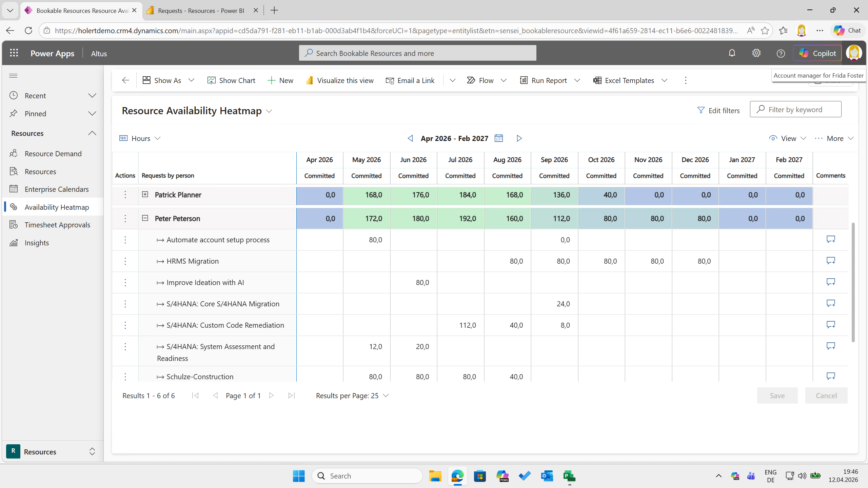Screen dimensions: 868x488
Task: Open the calendar date picker icon
Action: pos(498,138)
